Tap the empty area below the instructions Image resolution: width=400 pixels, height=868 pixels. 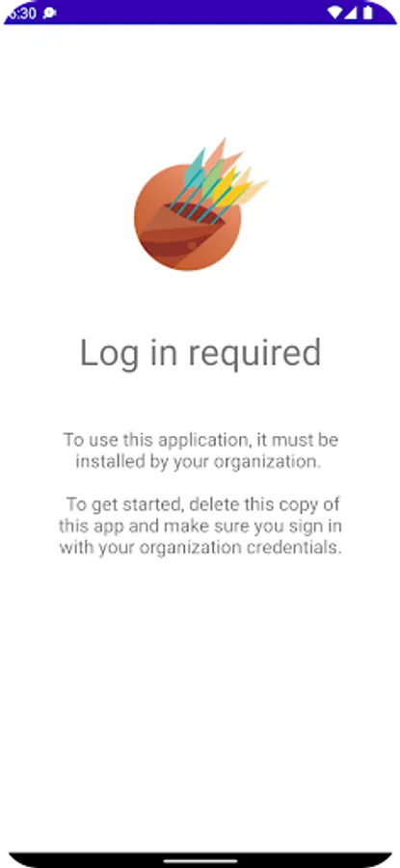200,703
